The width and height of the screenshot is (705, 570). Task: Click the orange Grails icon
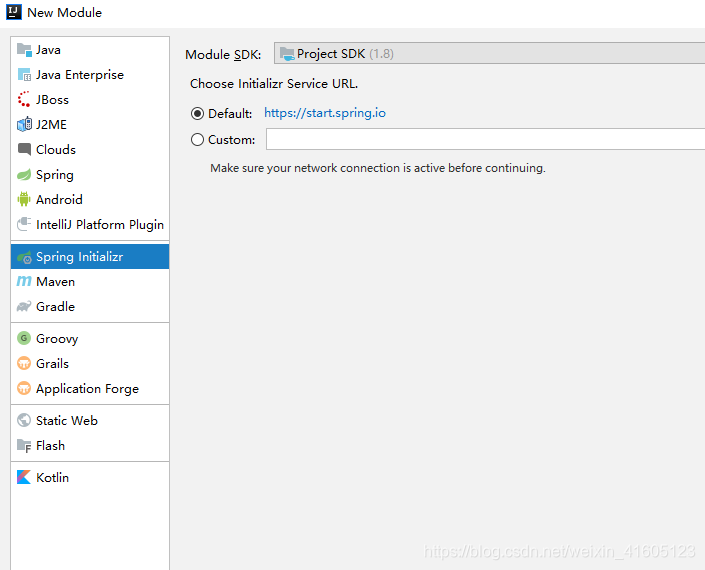pos(24,363)
